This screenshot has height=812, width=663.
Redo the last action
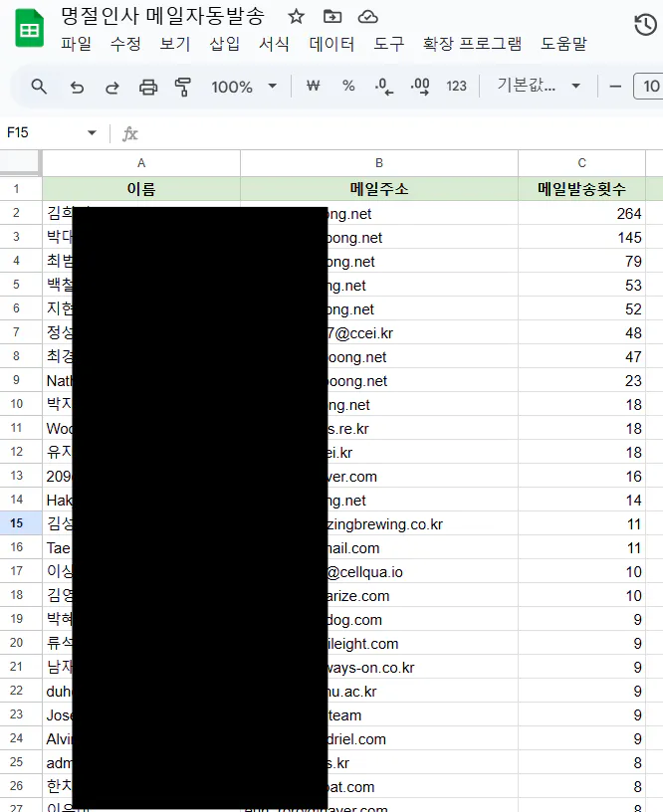tap(111, 87)
